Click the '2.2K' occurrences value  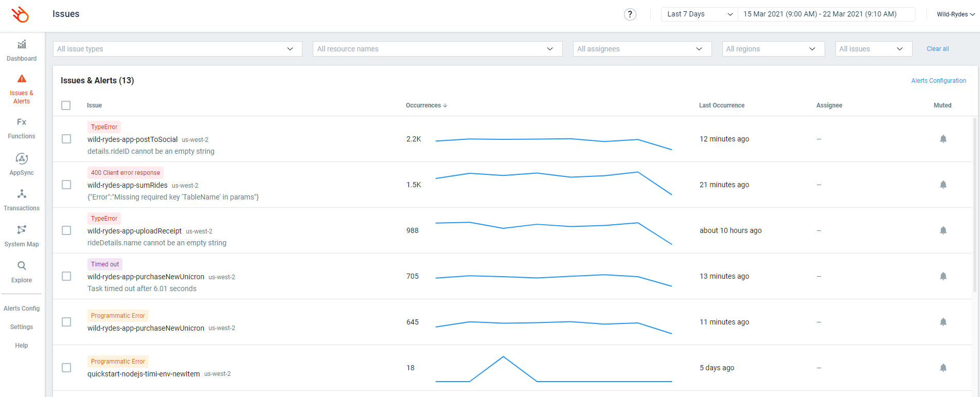414,139
